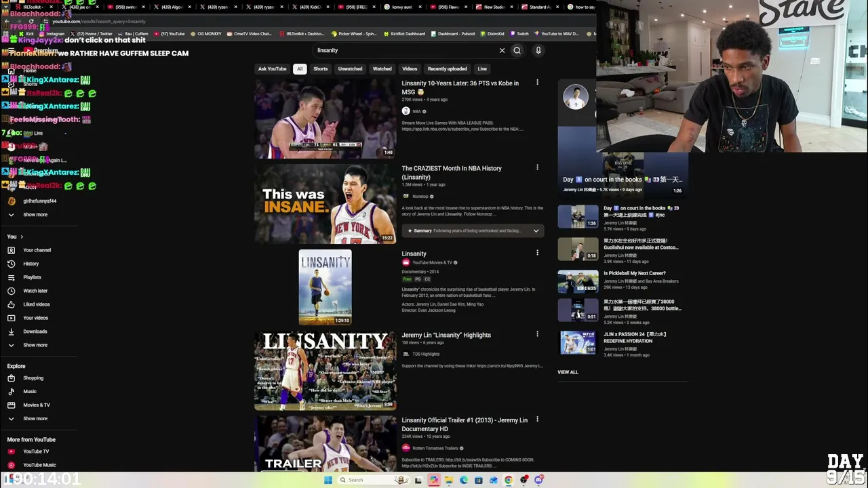Filter results by Unwatched
Screen dimensions: 868x488
(350, 68)
